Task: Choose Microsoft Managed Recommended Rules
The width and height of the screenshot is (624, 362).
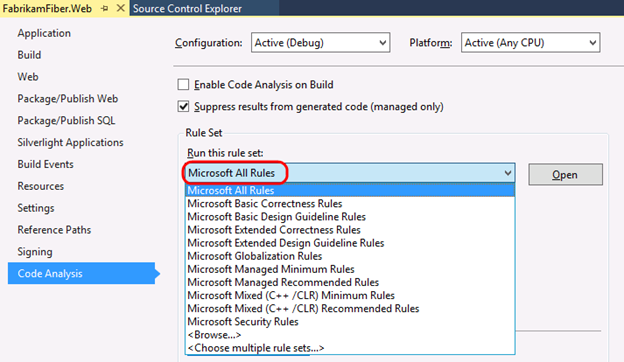Action: 350,282
